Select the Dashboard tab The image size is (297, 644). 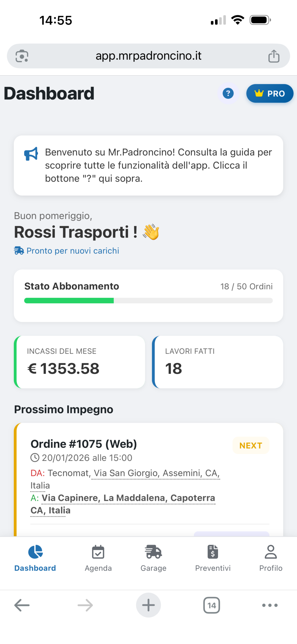pyautogui.click(x=35, y=557)
